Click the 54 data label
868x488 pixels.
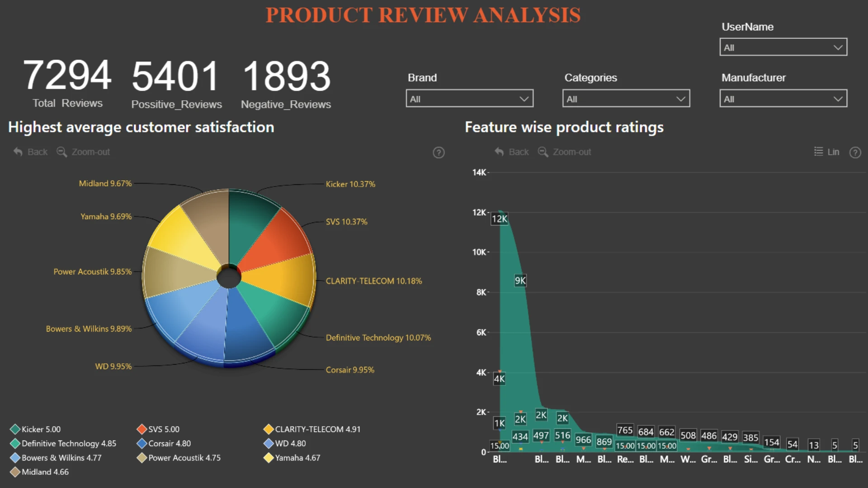coord(793,445)
